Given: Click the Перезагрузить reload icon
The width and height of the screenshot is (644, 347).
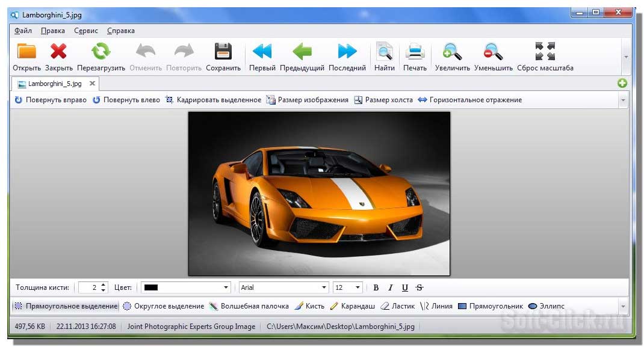Looking at the screenshot, I should 101,52.
